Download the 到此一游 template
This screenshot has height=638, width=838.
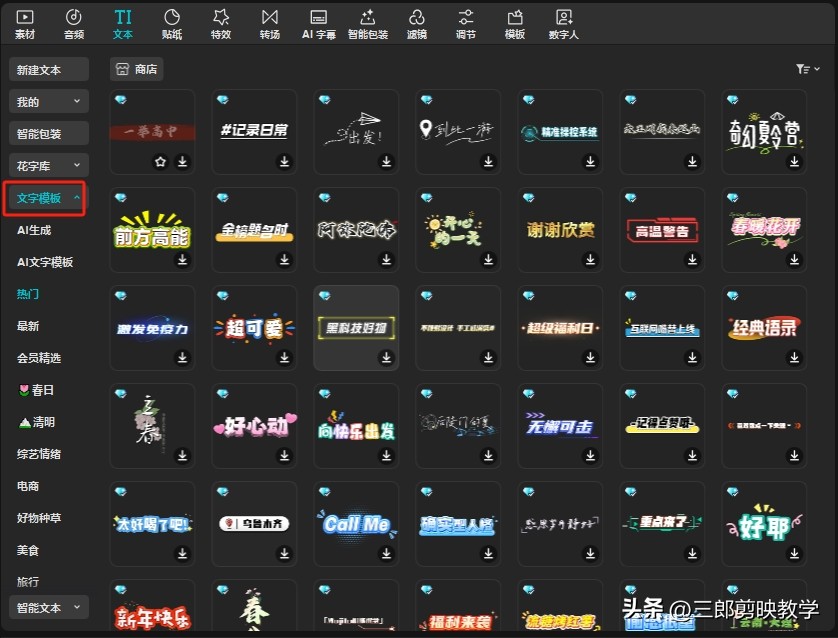pos(488,161)
